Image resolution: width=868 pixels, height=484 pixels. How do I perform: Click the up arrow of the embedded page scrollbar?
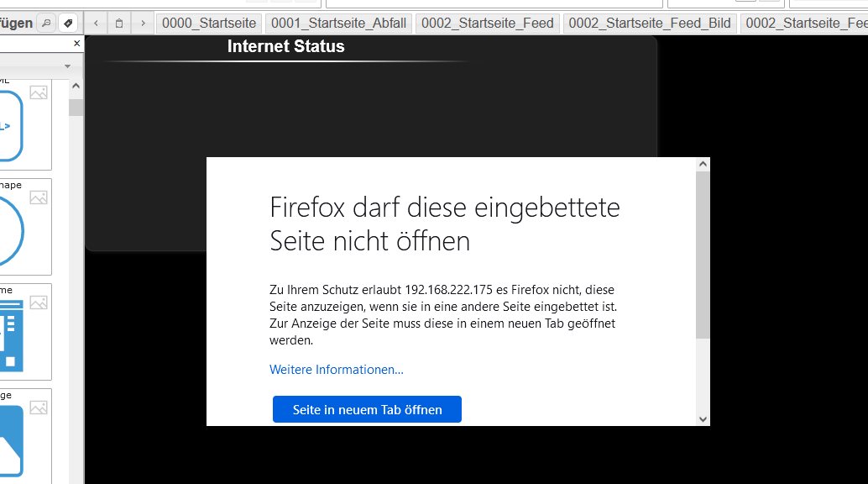(x=703, y=164)
